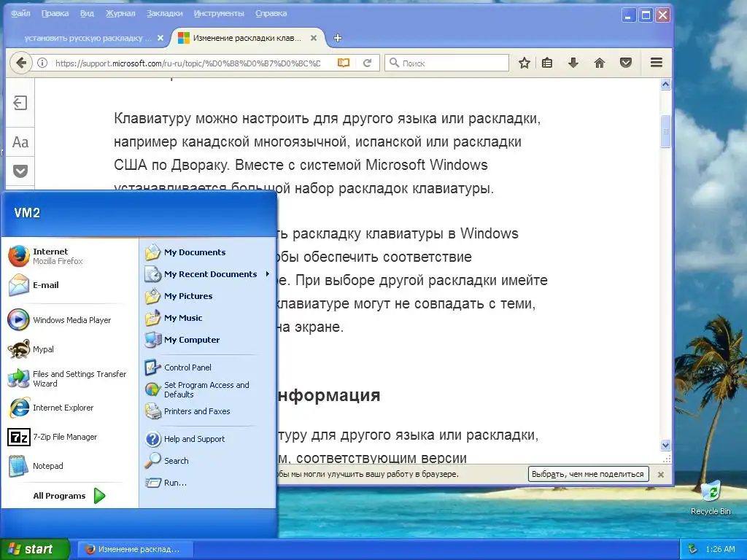Open site information icon in address bar
This screenshot has height=560, width=747.
pos(42,63)
